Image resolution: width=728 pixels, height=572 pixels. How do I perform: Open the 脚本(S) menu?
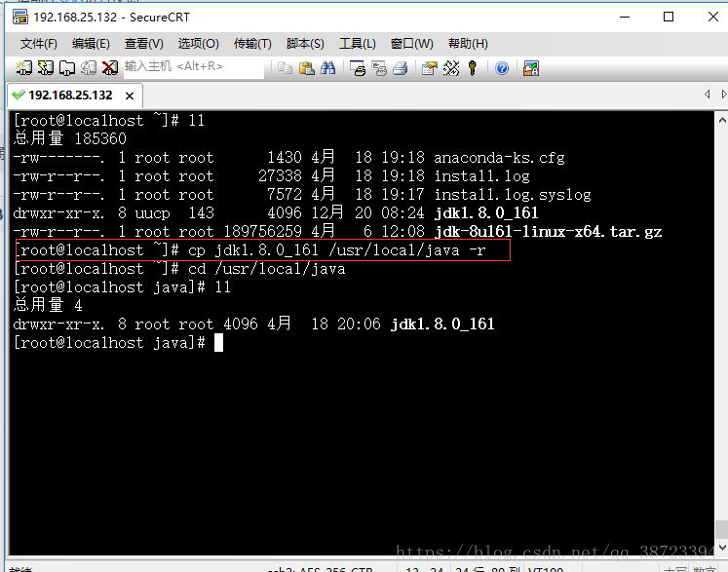click(x=305, y=44)
